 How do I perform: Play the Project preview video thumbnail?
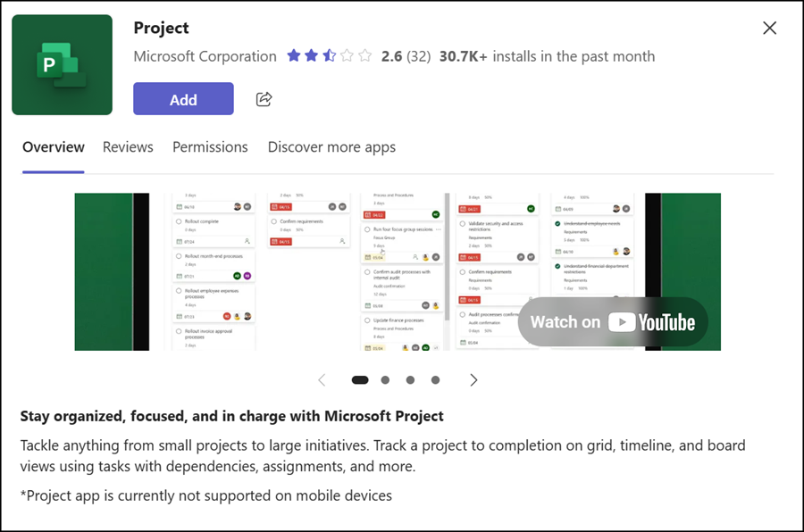point(398,271)
